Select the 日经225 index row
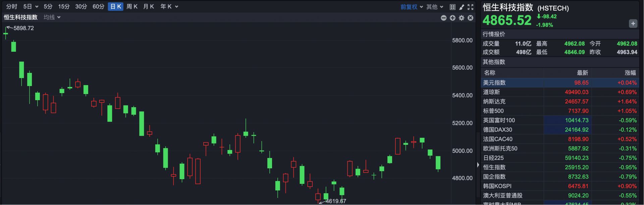The image size is (644, 205). click(x=560, y=158)
